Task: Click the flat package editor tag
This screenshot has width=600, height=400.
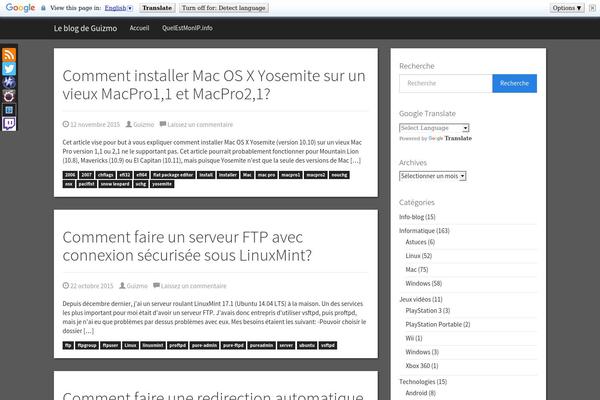Action: click(x=173, y=175)
